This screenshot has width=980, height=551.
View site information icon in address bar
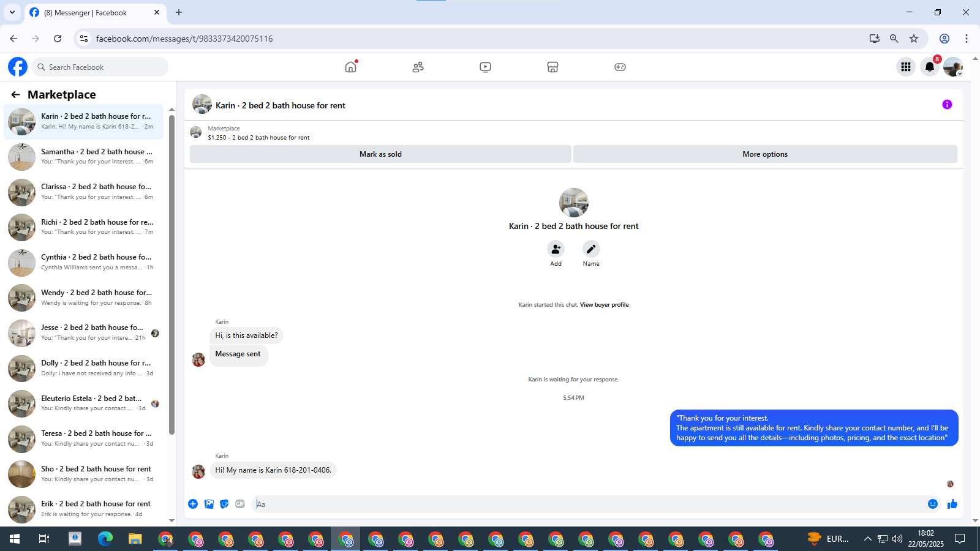[84, 39]
